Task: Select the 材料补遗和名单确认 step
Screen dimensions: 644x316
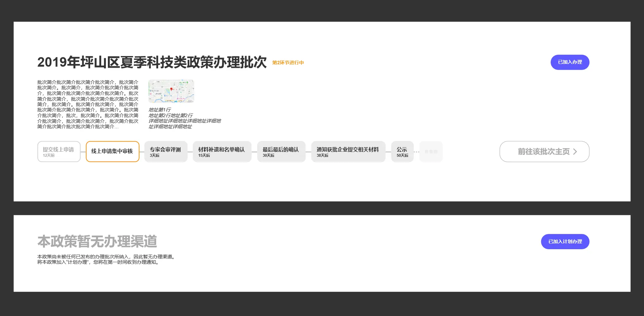Action: [222, 152]
